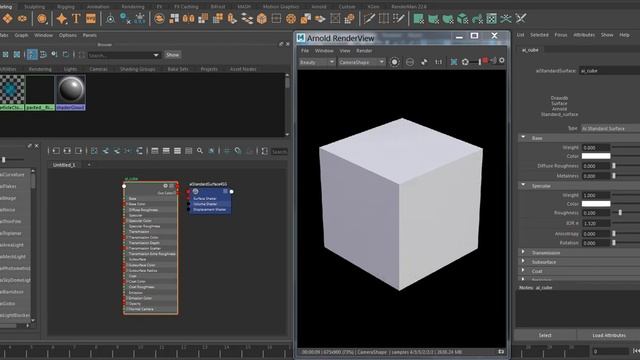Collapse the Base section in Attribute Editor
640x360 pixels.
click(523, 138)
